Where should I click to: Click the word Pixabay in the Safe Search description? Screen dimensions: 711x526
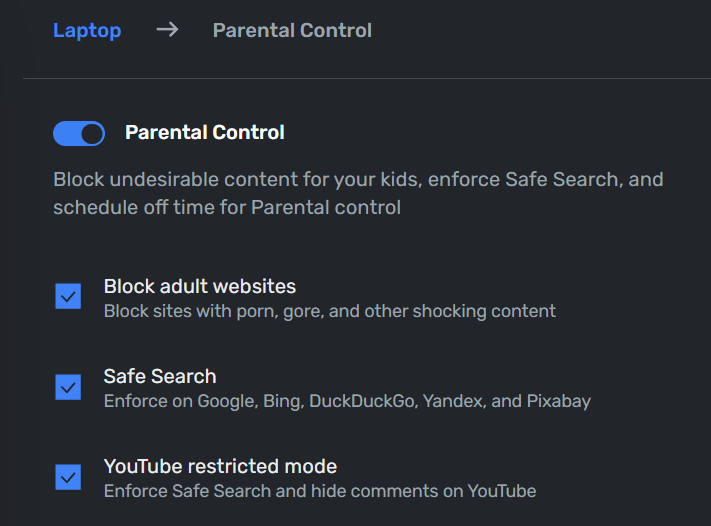557,401
